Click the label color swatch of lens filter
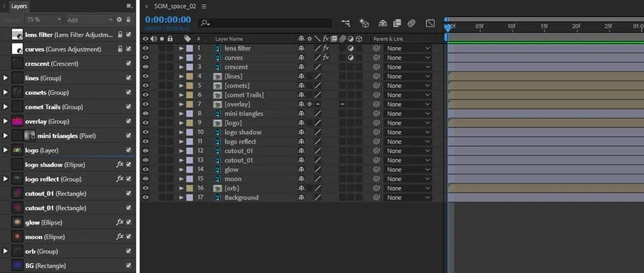The image size is (644, 273). pyautogui.click(x=189, y=49)
